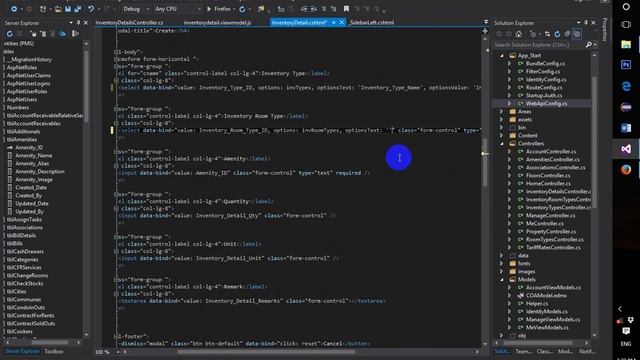Viewport: 640px width, 360px height.
Task: Open File Explorer from the taskbar
Action: pos(626,44)
